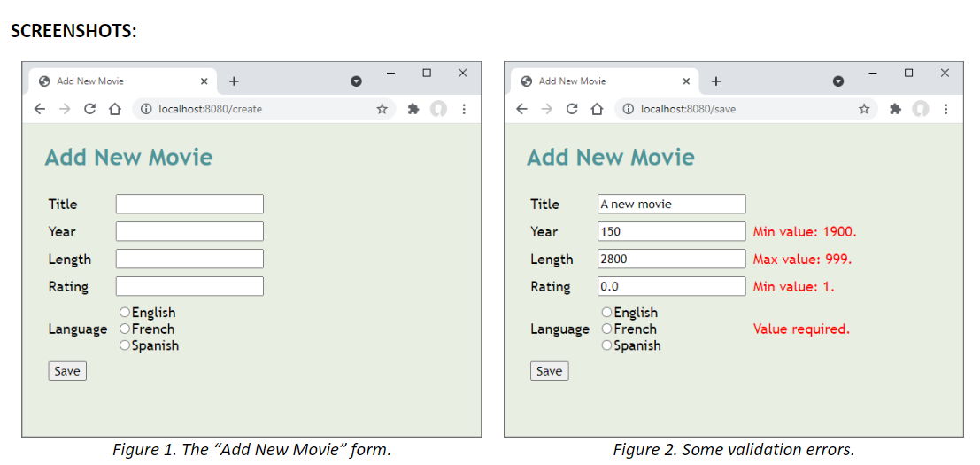This screenshot has width=980, height=465.
Task: Click Year field containing 150
Action: point(671,231)
